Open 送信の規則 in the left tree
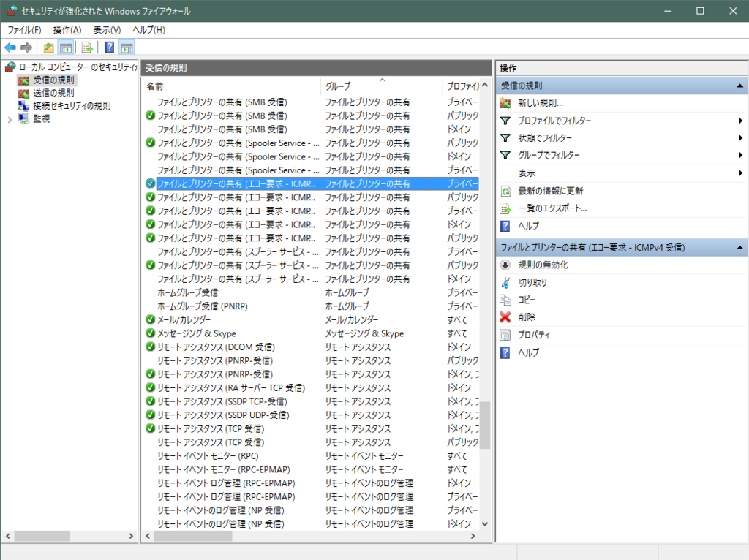 (53, 93)
